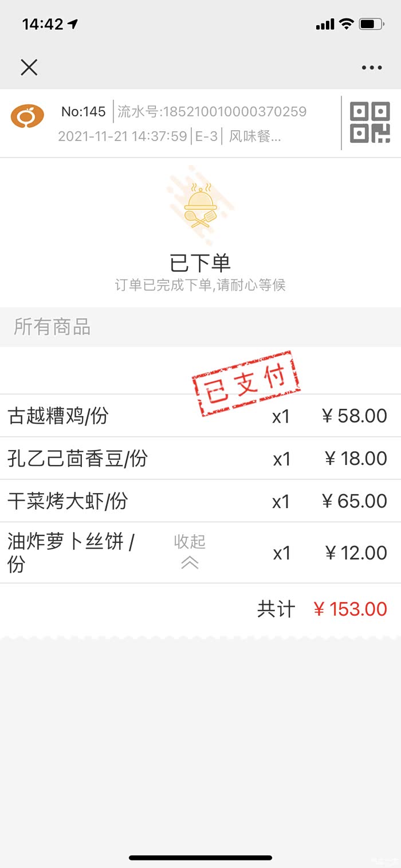This screenshot has width=401, height=868.
Task: Tap the 共计 ¥153.00 total amount
Action: pos(350,609)
